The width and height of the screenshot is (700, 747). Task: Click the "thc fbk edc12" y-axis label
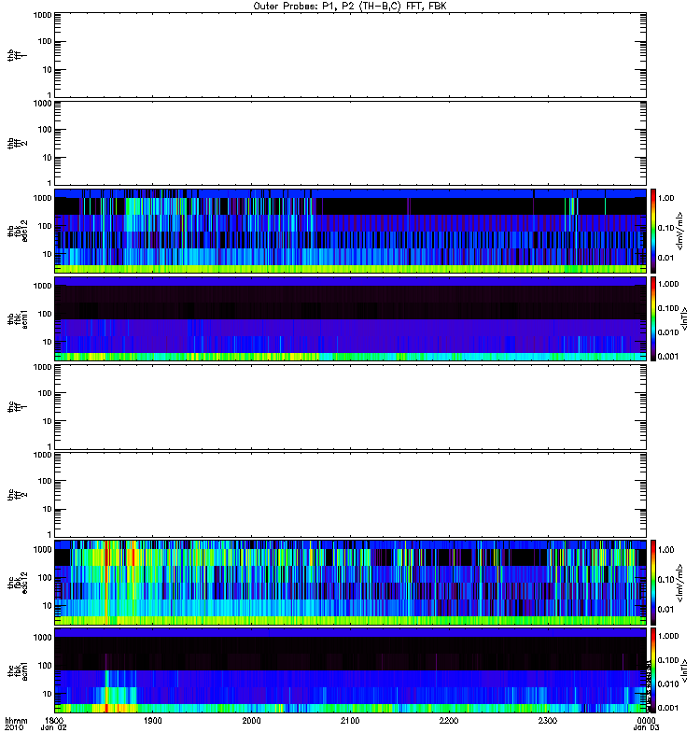18,582
